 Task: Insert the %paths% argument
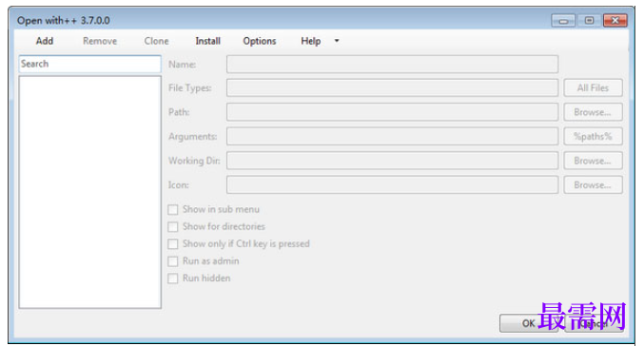coord(593,136)
